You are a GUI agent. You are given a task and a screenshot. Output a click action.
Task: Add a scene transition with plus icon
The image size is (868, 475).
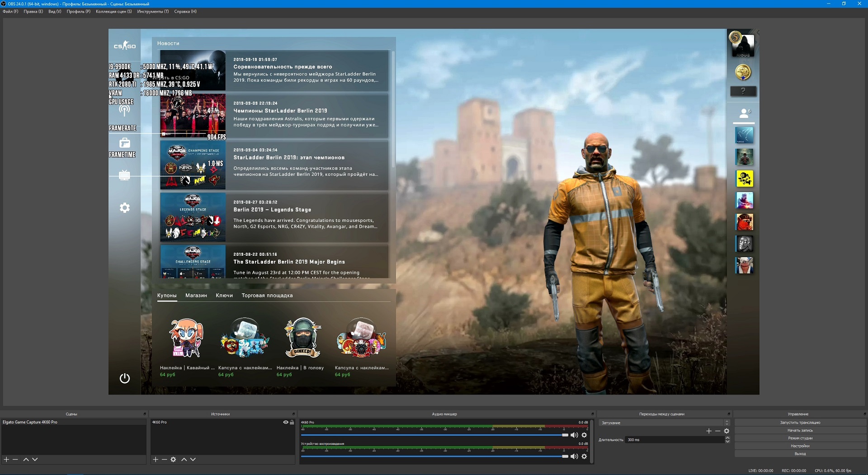tap(709, 431)
